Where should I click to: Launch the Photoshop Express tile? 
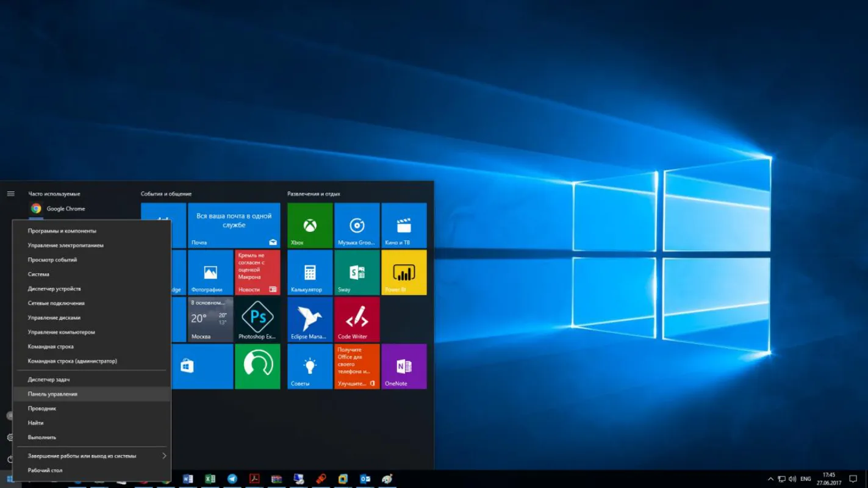[257, 320]
